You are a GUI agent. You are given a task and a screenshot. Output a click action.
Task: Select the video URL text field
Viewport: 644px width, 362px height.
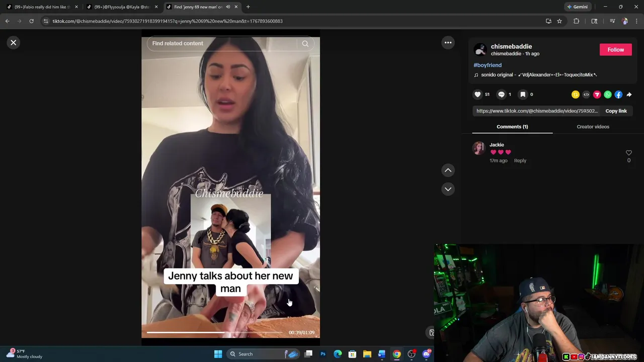tap(537, 111)
